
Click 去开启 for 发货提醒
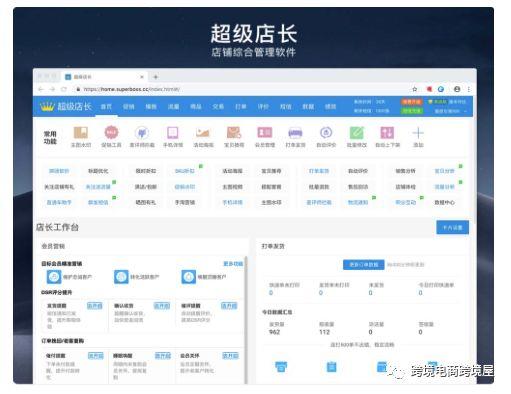(x=95, y=306)
